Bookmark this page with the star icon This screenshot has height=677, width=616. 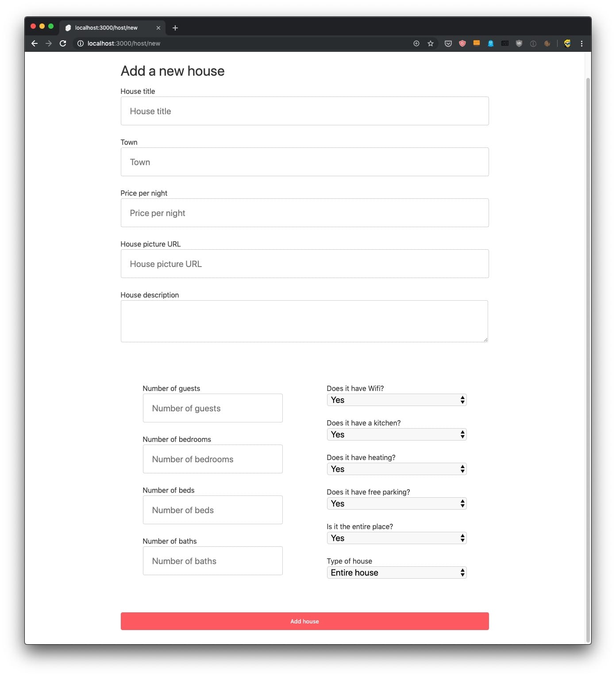(430, 43)
